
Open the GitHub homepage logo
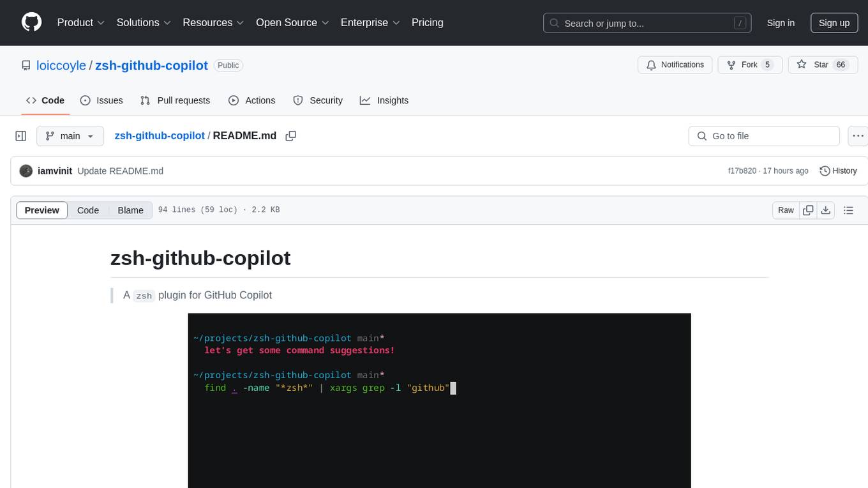click(x=31, y=22)
